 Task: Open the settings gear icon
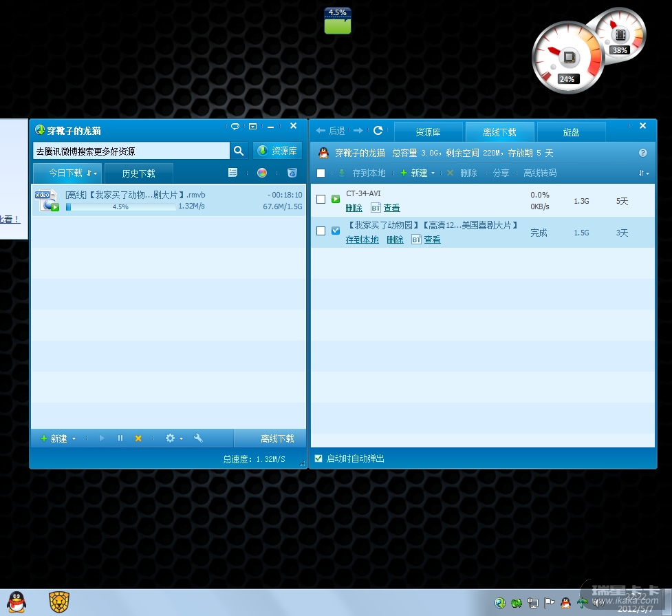tap(170, 438)
